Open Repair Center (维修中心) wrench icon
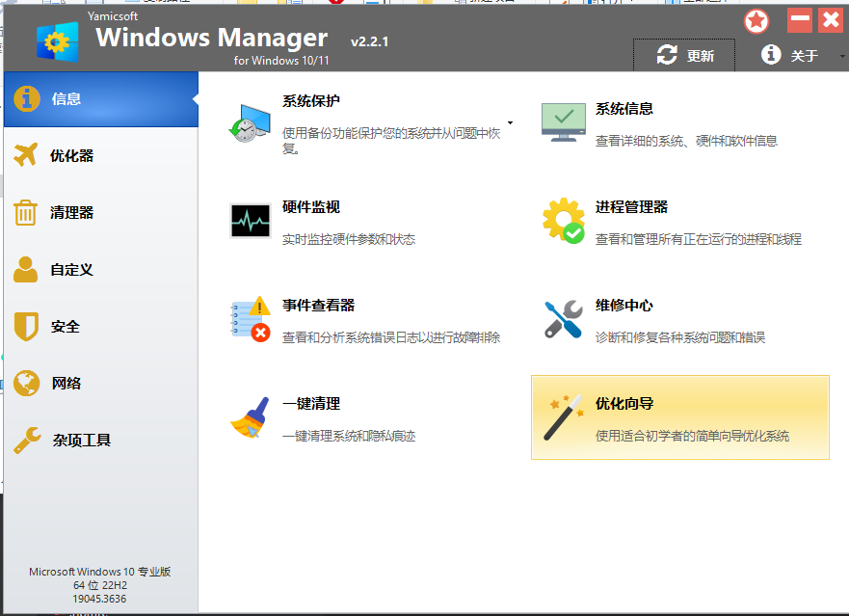This screenshot has width=849, height=616. [x=563, y=319]
